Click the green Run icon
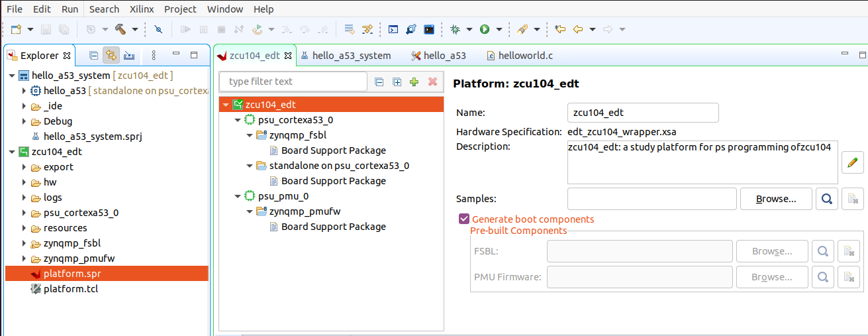The image size is (868, 336). click(485, 29)
